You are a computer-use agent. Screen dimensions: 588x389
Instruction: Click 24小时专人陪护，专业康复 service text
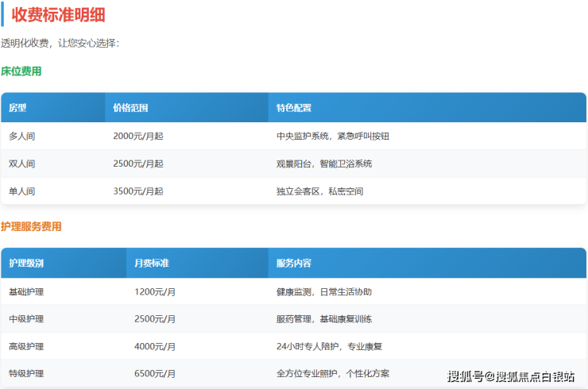[330, 346]
